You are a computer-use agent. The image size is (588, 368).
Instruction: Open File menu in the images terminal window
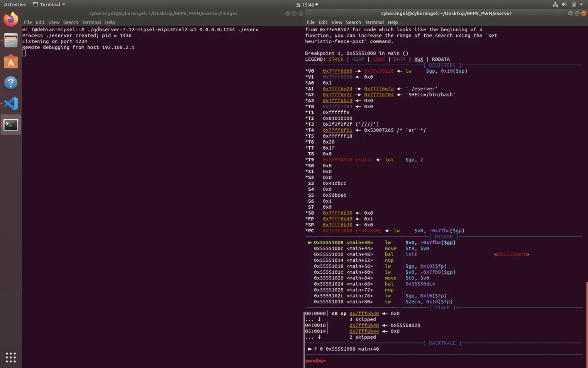click(28, 22)
